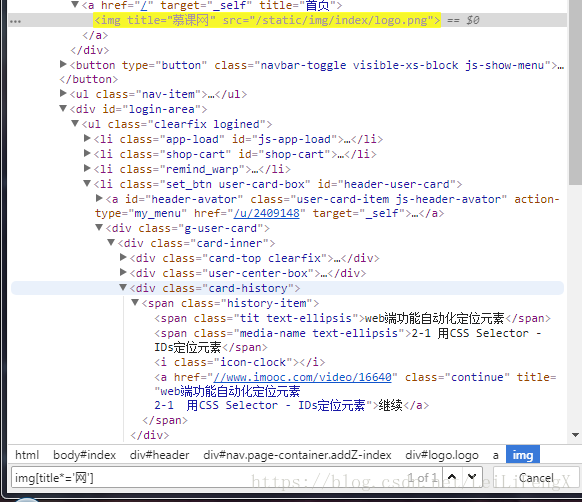Click the closing </span> tag below 继续
The height and width of the screenshot is (502, 582).
pyautogui.click(x=165, y=420)
